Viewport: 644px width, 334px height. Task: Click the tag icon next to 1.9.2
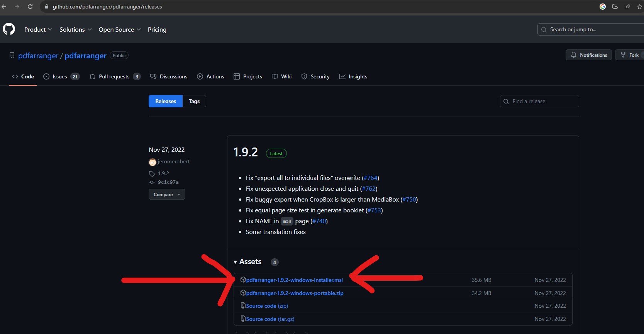(152, 174)
